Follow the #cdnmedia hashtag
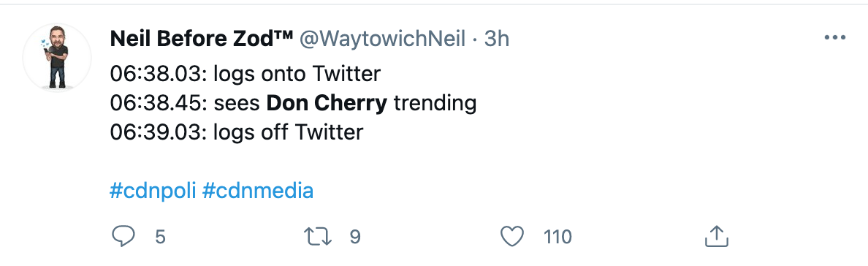Screen dimensions: 868x266 (x=258, y=191)
